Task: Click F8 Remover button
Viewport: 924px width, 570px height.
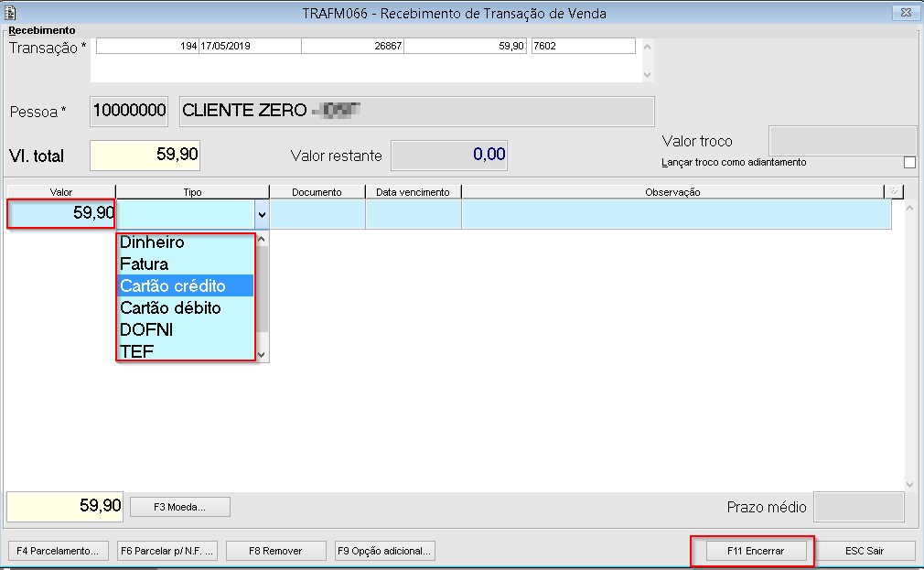Action: click(275, 551)
